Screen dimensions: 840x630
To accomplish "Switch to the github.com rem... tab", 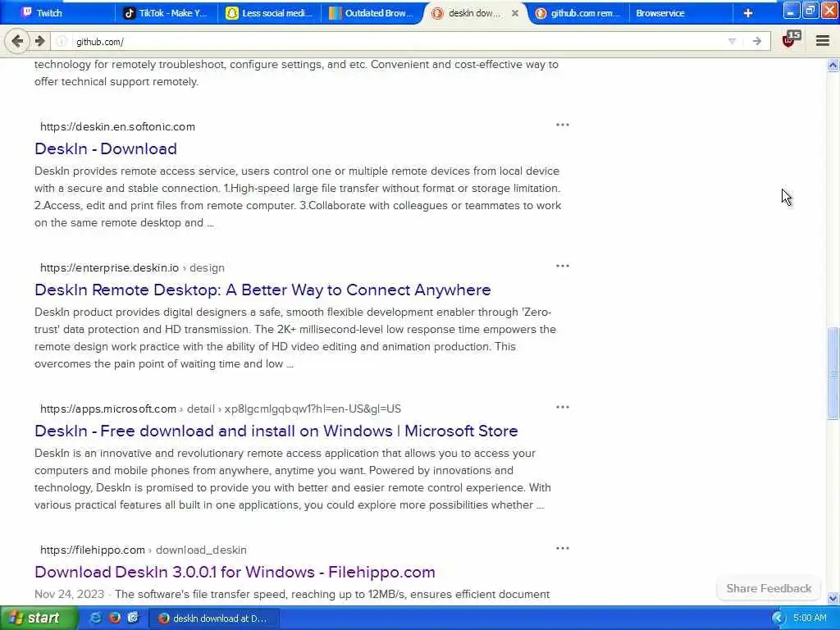I will 578,13.
